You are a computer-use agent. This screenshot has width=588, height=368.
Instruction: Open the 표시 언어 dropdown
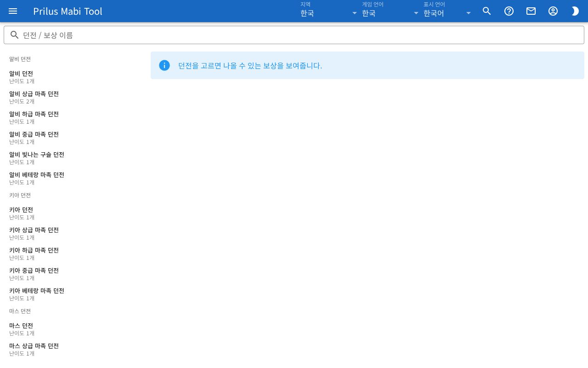[448, 11]
